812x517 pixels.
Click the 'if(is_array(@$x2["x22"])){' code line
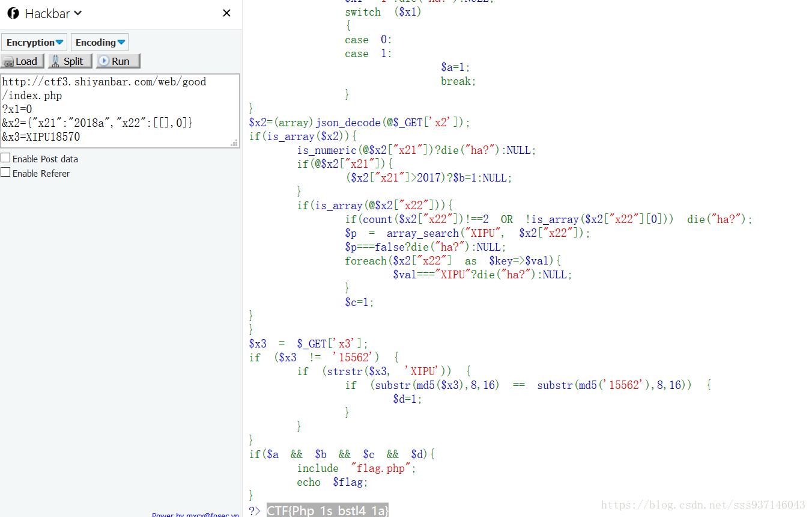coord(375,206)
